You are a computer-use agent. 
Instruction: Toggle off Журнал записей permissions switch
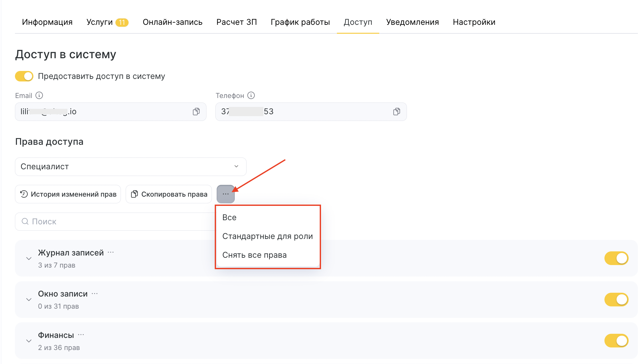(616, 258)
